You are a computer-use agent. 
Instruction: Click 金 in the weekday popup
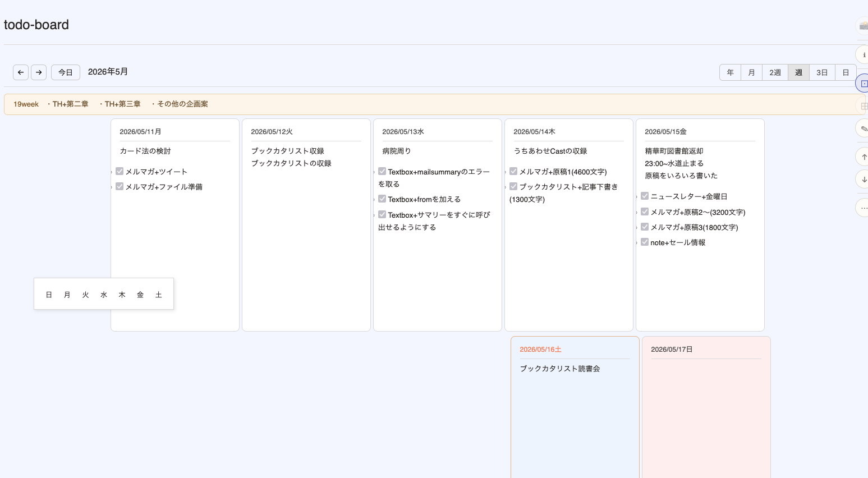140,295
